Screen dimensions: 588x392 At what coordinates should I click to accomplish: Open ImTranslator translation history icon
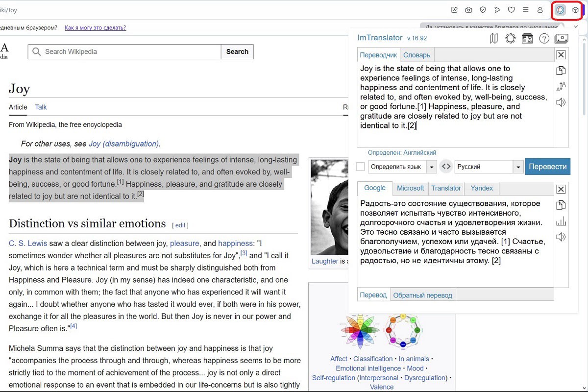click(527, 39)
